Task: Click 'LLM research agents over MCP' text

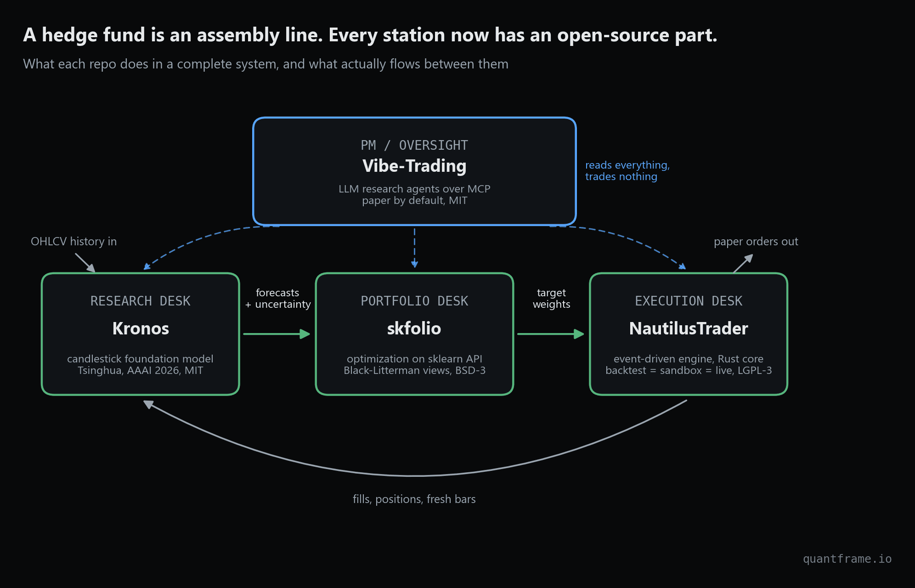Action: (414, 189)
